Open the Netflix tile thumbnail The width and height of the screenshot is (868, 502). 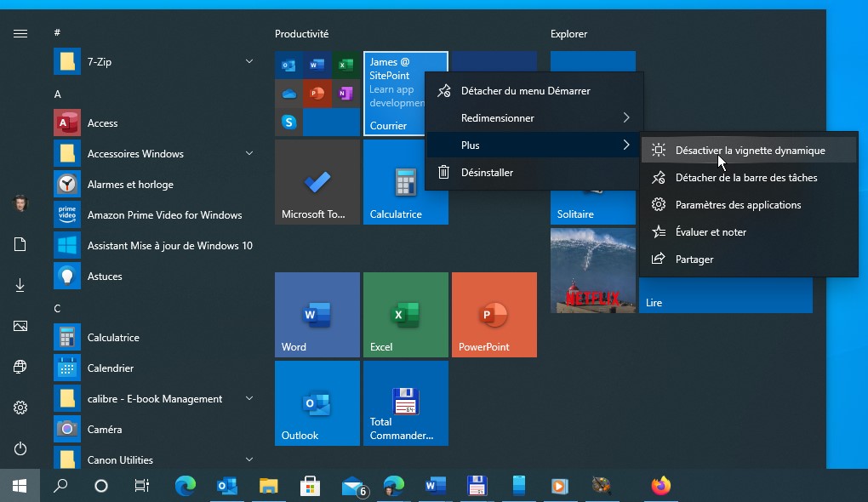[592, 270]
